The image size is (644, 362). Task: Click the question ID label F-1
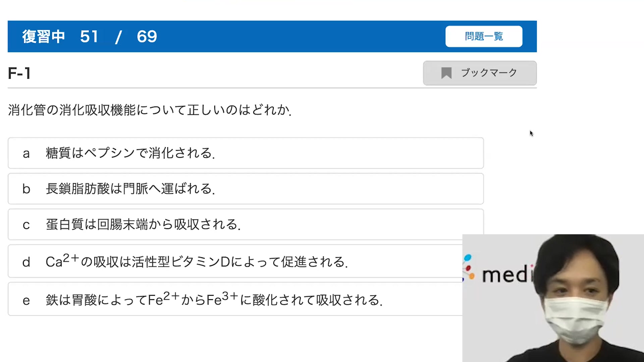point(19,73)
